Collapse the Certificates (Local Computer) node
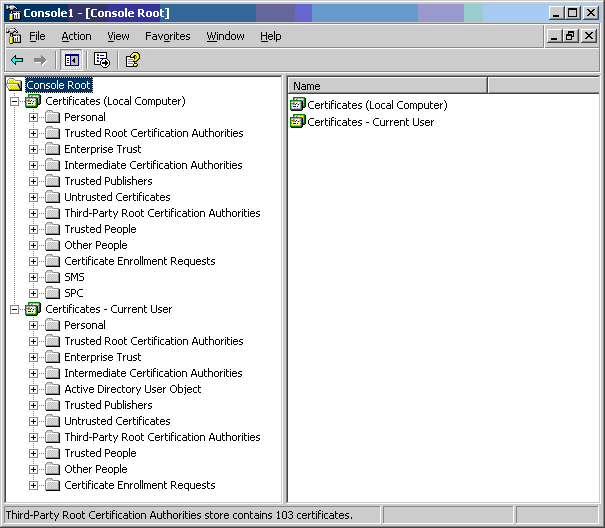Viewport: 605px width, 528px height. (14, 102)
